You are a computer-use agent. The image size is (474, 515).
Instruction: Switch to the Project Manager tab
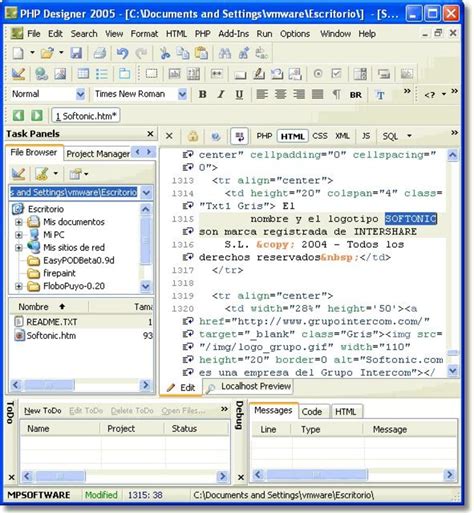[x=98, y=154]
